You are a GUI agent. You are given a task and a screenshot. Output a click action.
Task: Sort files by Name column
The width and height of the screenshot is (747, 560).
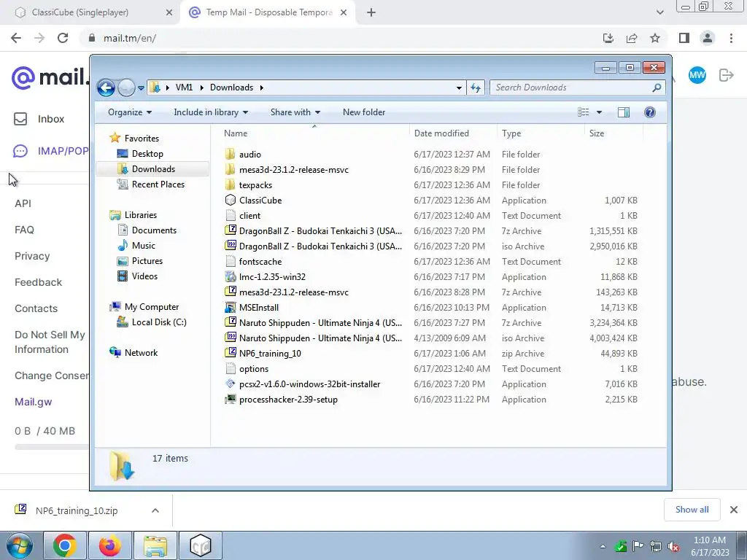(314, 133)
